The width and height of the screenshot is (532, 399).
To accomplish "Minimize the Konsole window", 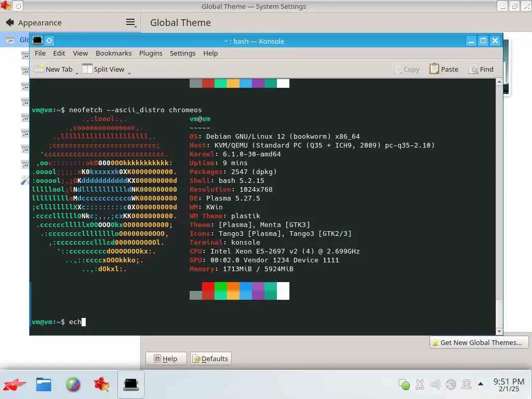I will tap(471, 41).
